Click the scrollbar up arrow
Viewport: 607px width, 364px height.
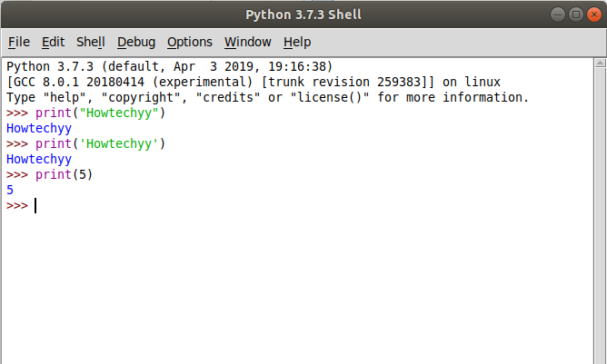[x=599, y=64]
